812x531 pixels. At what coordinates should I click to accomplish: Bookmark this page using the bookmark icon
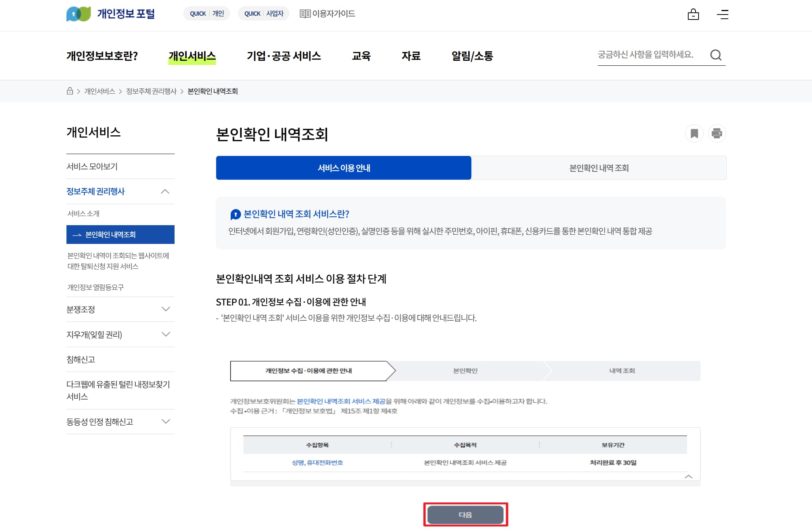(694, 133)
